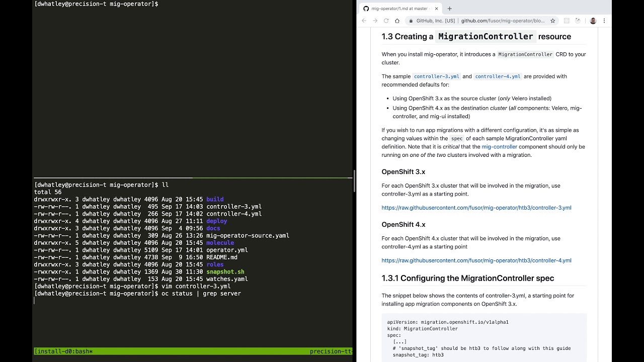Click the spec inline code in paragraph
The height and width of the screenshot is (362, 644).
tap(456, 138)
